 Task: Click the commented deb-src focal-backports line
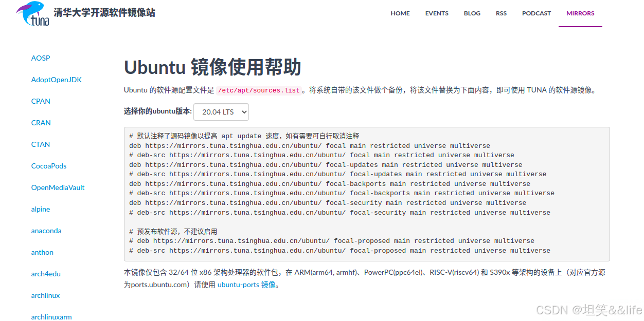[342, 193]
